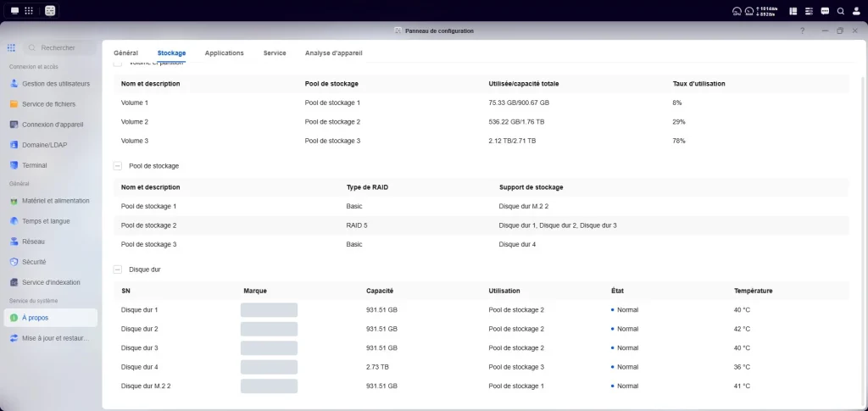
Task: Click the help question mark icon
Action: click(x=802, y=31)
